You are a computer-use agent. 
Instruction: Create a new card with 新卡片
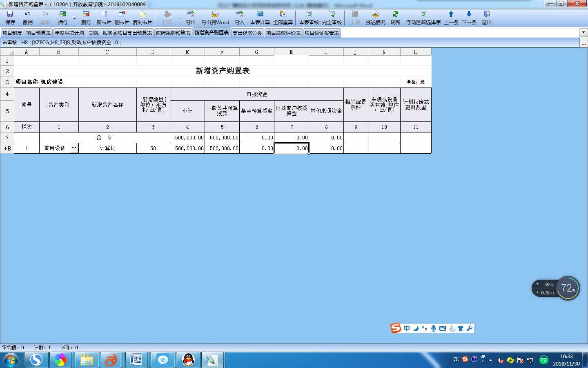click(x=104, y=18)
